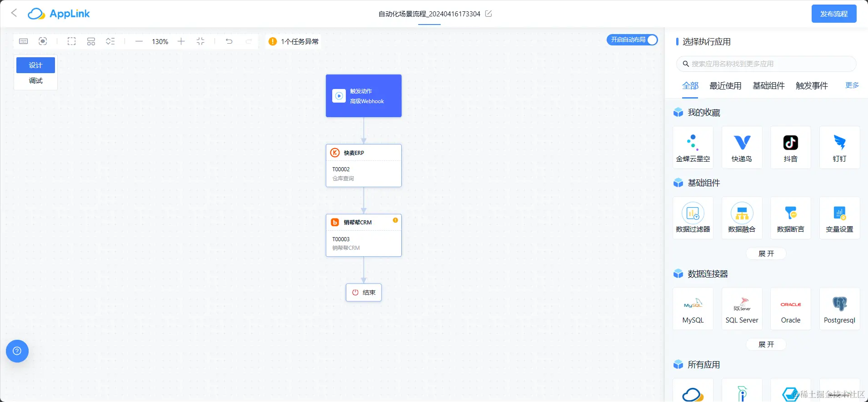Choose the Postgresql connector
The width and height of the screenshot is (868, 402).
[839, 309]
